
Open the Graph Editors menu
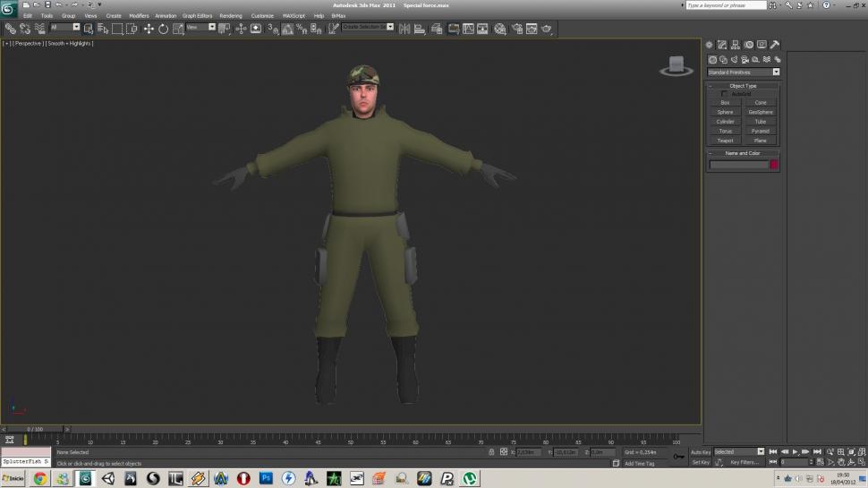pos(197,16)
